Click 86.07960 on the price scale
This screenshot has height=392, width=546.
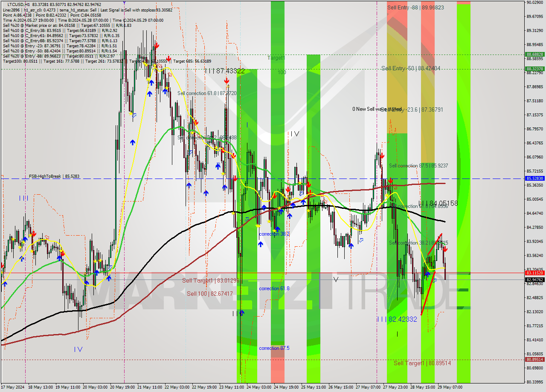click(x=534, y=157)
